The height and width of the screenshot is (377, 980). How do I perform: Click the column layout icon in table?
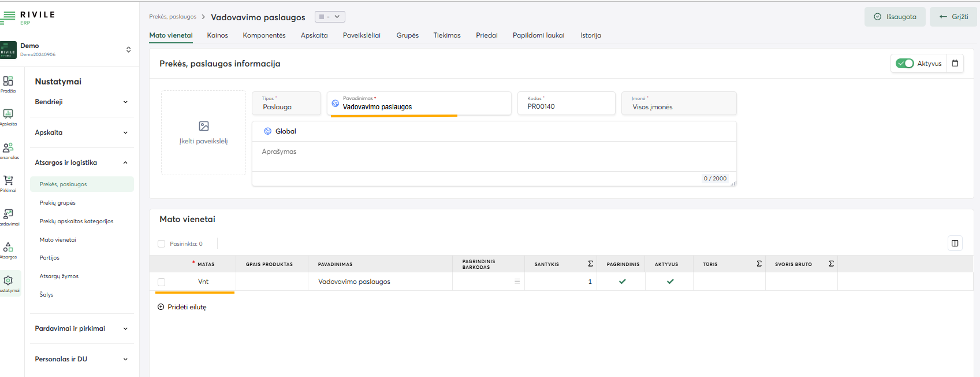tap(955, 243)
